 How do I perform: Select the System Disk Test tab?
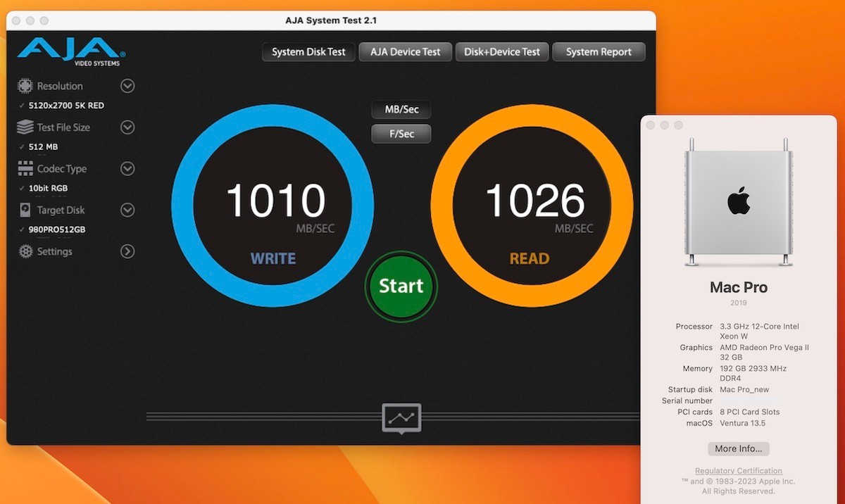pos(308,52)
